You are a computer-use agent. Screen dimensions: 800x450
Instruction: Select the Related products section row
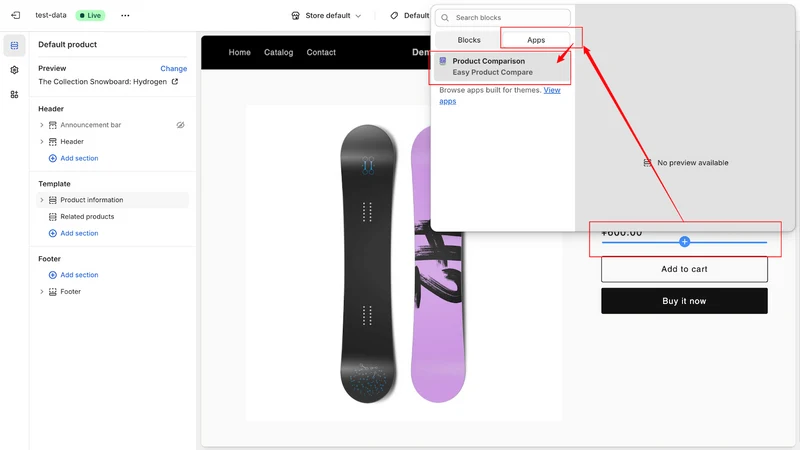[x=113, y=217]
